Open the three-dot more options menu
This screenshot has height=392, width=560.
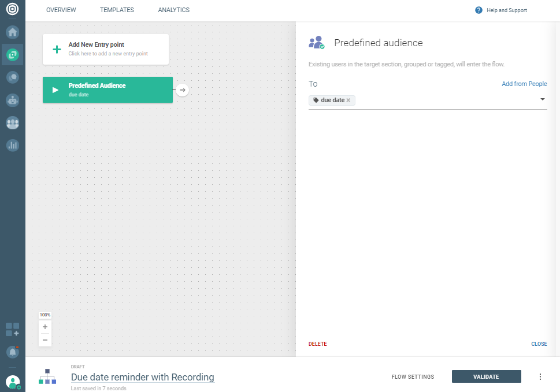540,376
